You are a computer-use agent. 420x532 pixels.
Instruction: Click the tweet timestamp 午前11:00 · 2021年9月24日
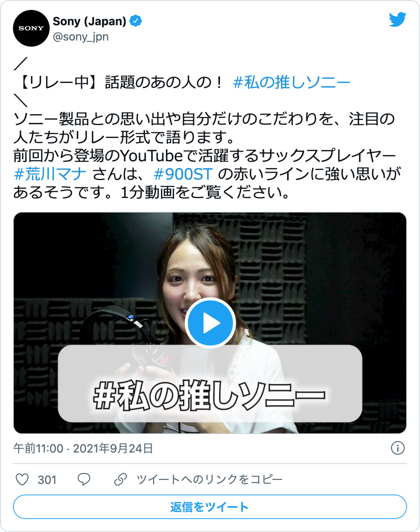[83, 448]
